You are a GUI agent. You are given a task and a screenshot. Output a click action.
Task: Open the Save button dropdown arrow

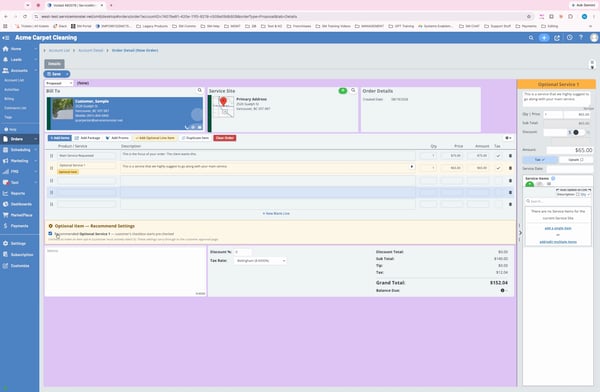point(67,74)
